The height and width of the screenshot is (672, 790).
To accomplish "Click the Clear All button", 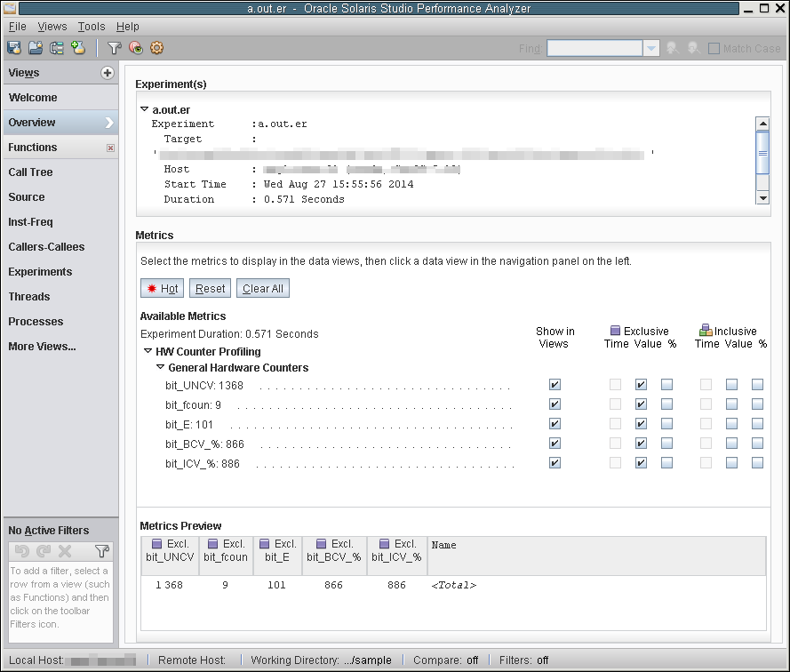I will [263, 288].
